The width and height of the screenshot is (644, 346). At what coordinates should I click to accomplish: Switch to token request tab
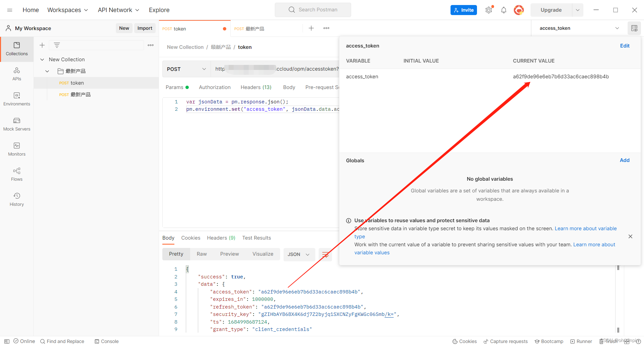point(195,29)
